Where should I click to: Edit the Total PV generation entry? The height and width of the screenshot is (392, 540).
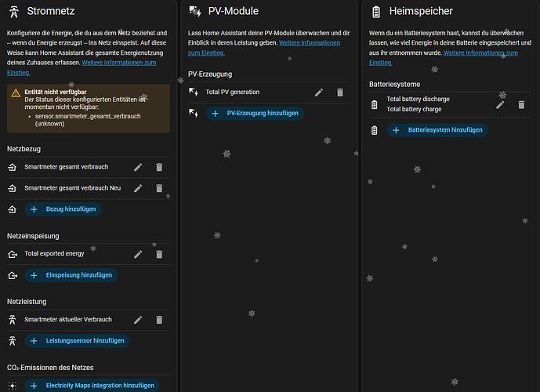point(319,93)
